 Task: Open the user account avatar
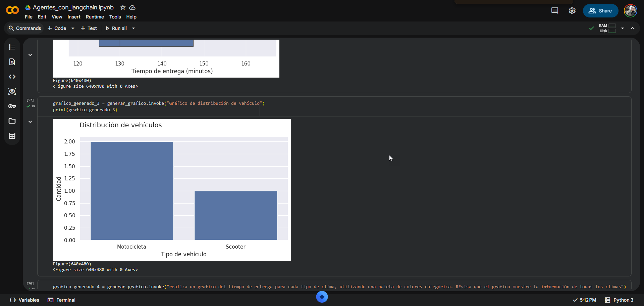[631, 11]
